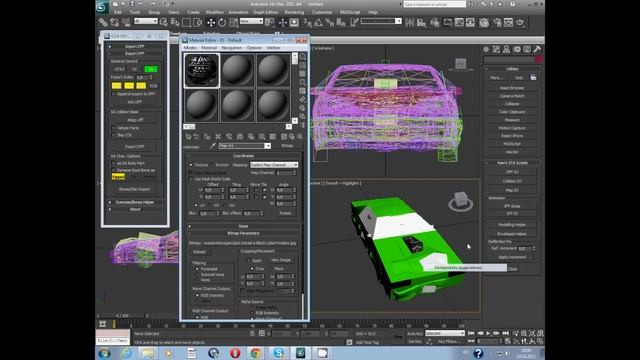
Task: Click Show Map in Viewport icon
Action: (273, 137)
